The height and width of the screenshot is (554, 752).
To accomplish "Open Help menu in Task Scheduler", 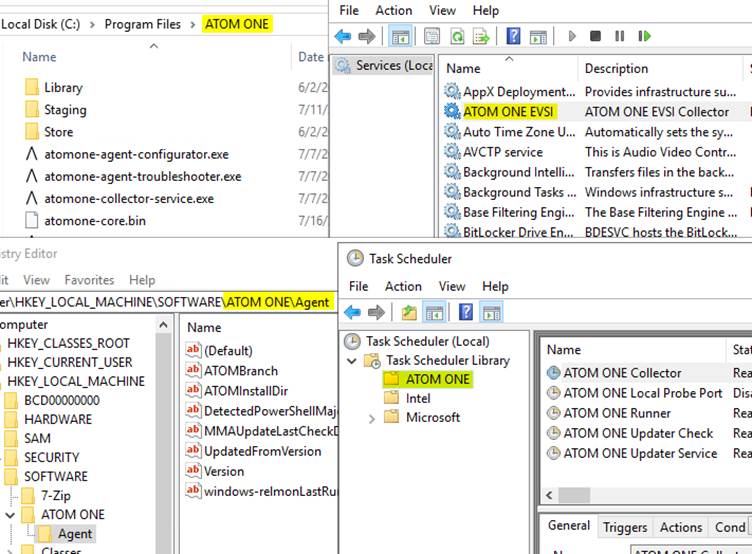I will pyautogui.click(x=495, y=286).
